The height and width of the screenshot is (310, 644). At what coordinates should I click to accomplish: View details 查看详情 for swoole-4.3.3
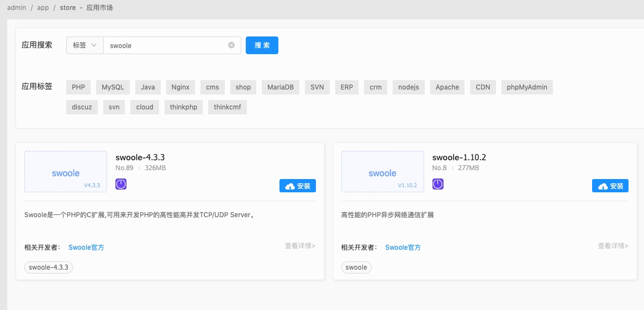[300, 246]
